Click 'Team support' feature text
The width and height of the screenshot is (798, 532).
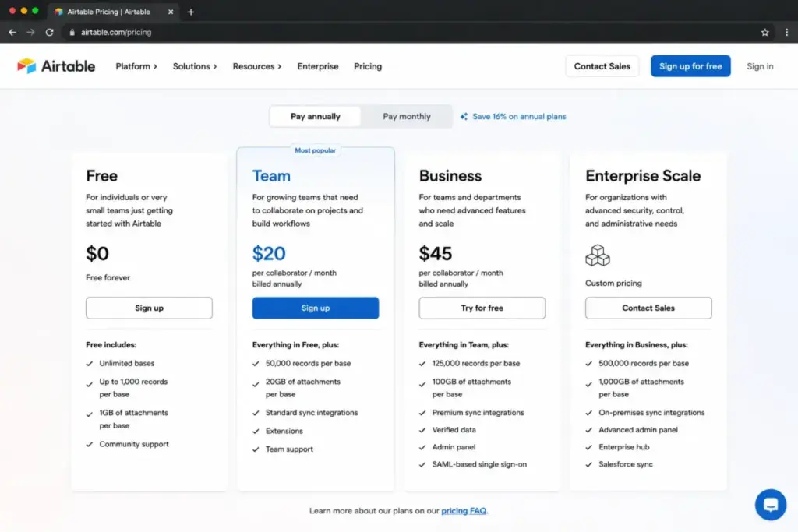[x=289, y=449]
